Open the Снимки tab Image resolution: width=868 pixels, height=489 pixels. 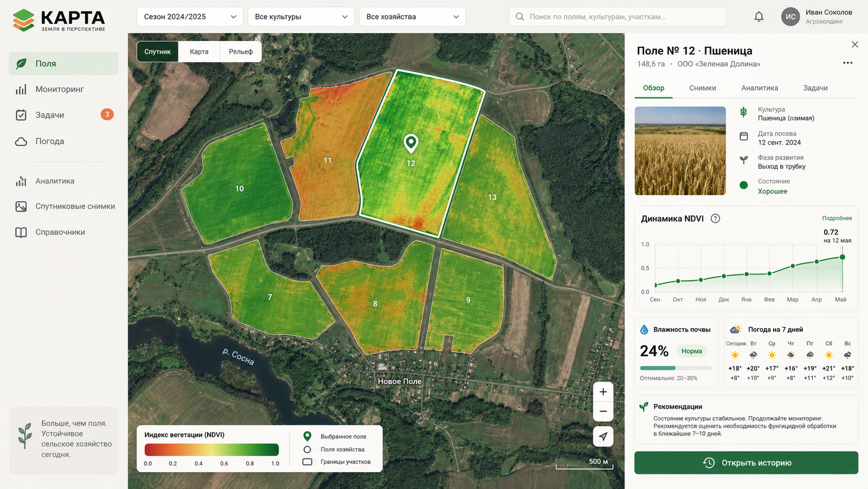702,88
